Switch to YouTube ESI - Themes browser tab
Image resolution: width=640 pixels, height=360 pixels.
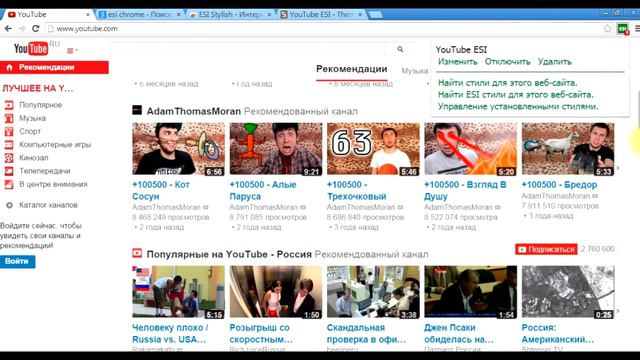point(322,14)
